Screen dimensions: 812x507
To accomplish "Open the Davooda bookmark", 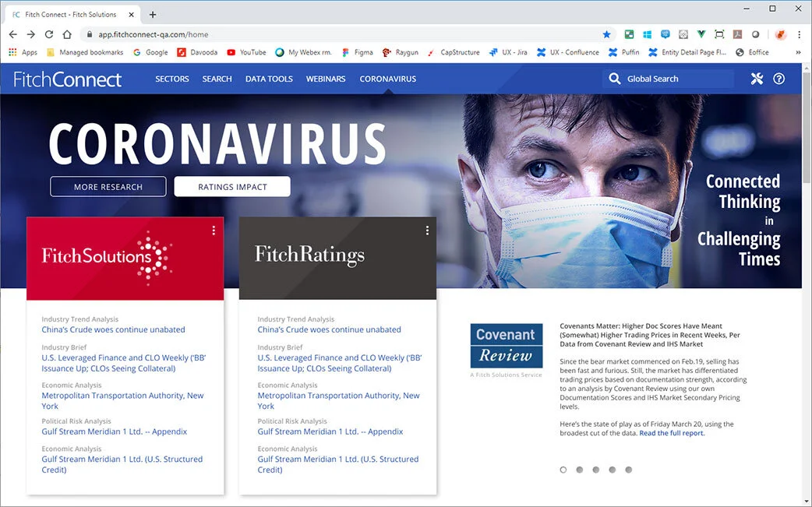I will 197,52.
